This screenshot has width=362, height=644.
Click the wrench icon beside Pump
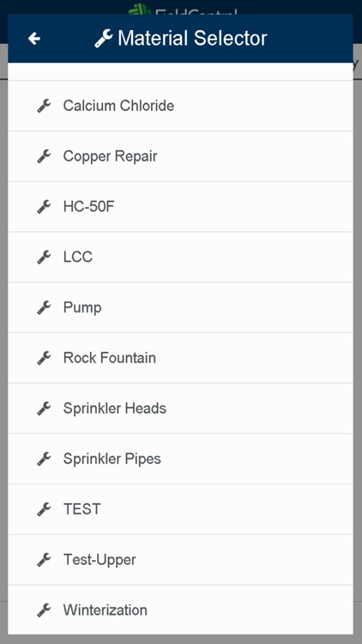[x=44, y=307]
